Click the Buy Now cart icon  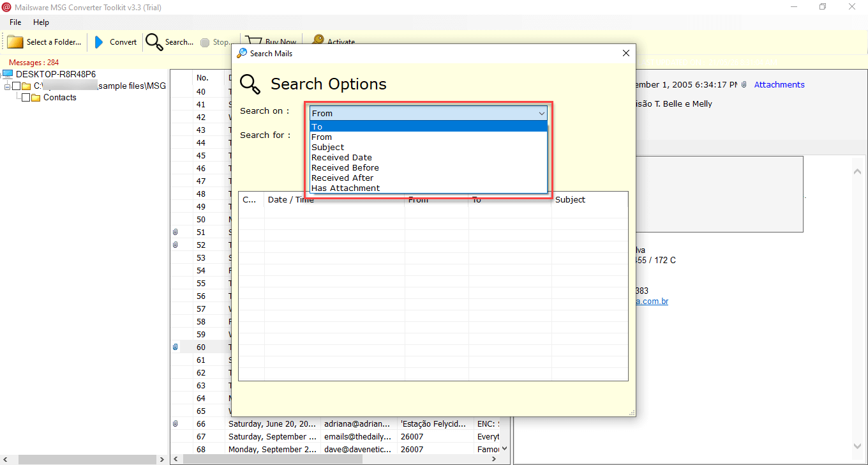253,40
